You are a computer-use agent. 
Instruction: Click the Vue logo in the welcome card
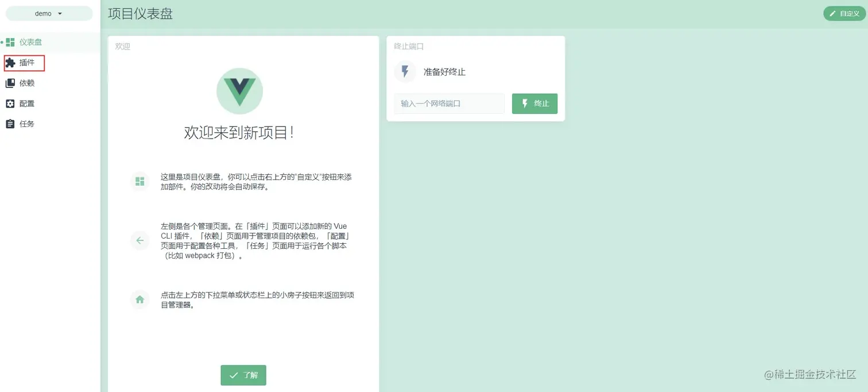click(239, 91)
